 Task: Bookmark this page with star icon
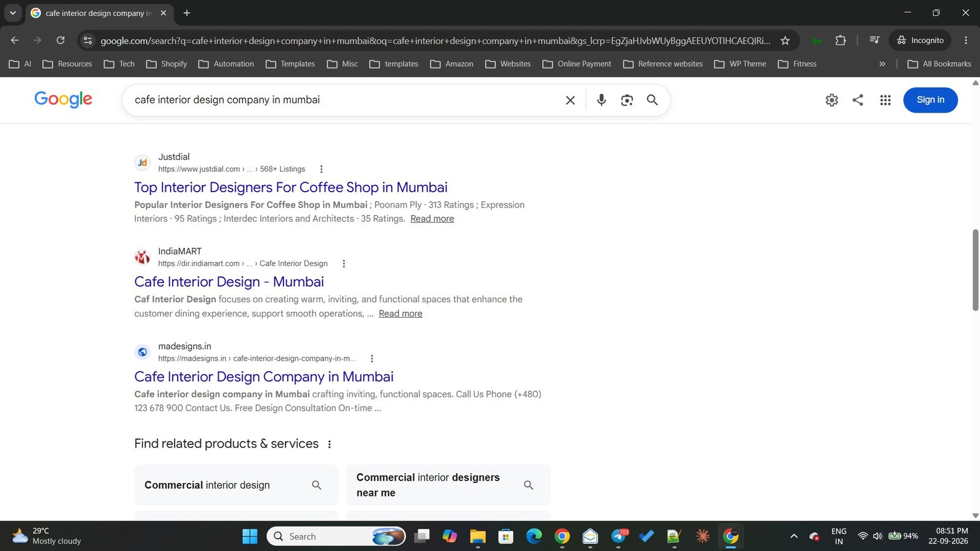[785, 40]
